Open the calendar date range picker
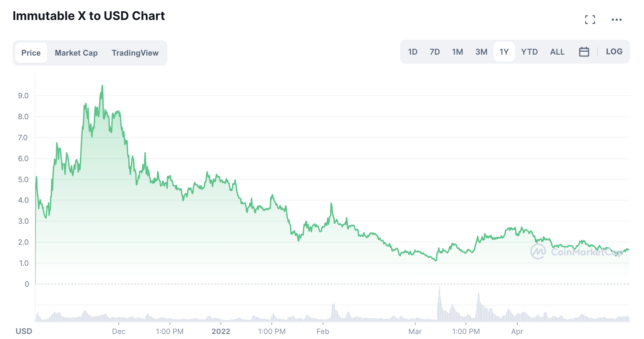The width and height of the screenshot is (644, 339). (x=584, y=52)
